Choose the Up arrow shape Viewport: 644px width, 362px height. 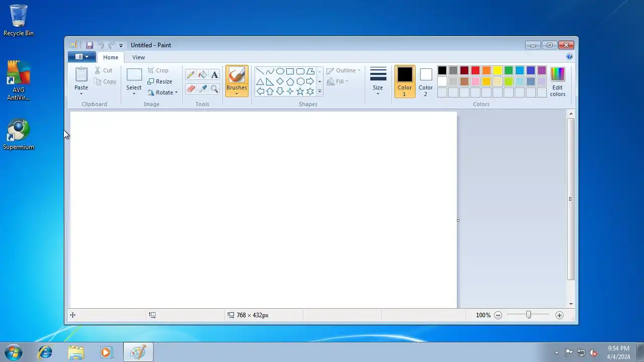[x=270, y=92]
